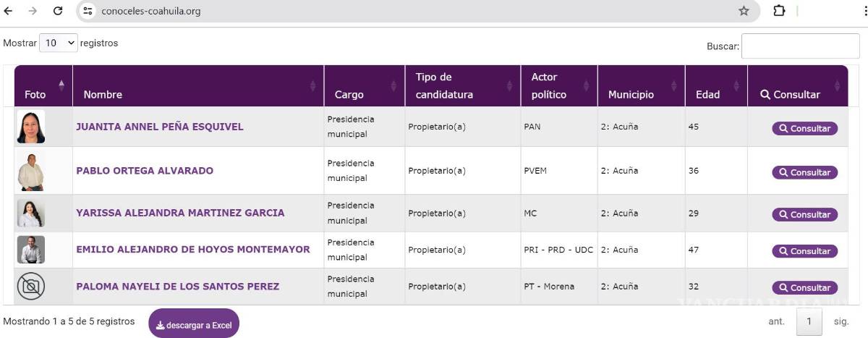Click Consultar for Pablo Ortega Alvarado
This screenshot has width=868, height=338.
point(804,173)
